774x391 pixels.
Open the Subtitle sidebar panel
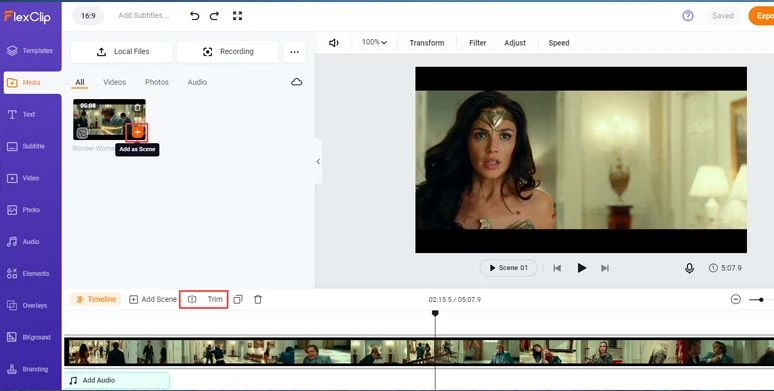(26, 146)
